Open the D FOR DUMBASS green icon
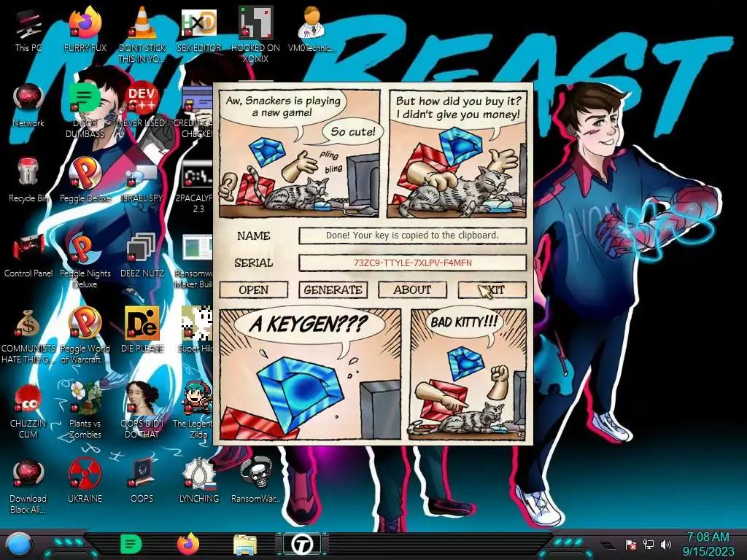 coord(85,111)
